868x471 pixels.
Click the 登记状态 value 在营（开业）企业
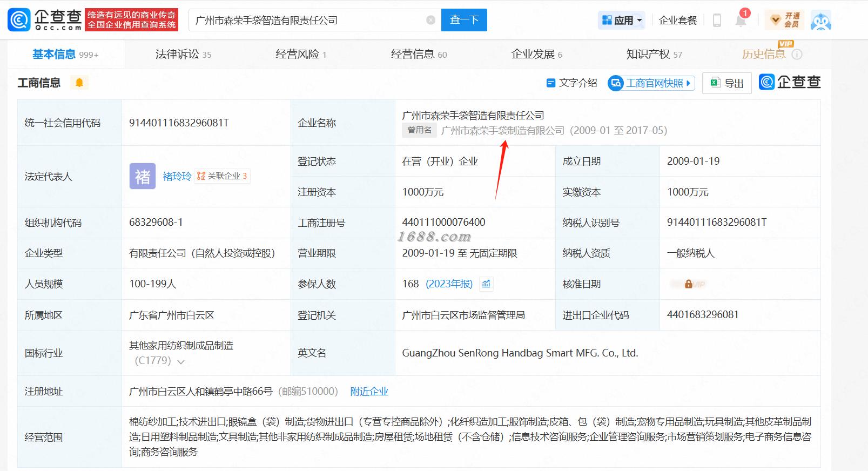pos(440,161)
